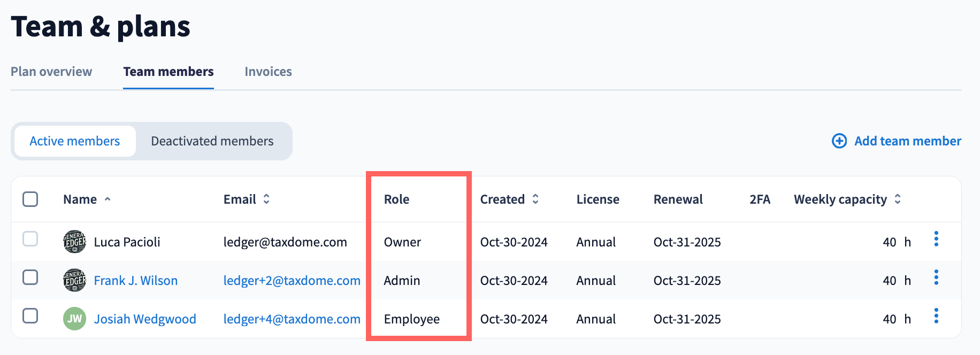980x355 pixels.
Task: Check the box for Frank J. Wilson
Action: pyautogui.click(x=30, y=277)
